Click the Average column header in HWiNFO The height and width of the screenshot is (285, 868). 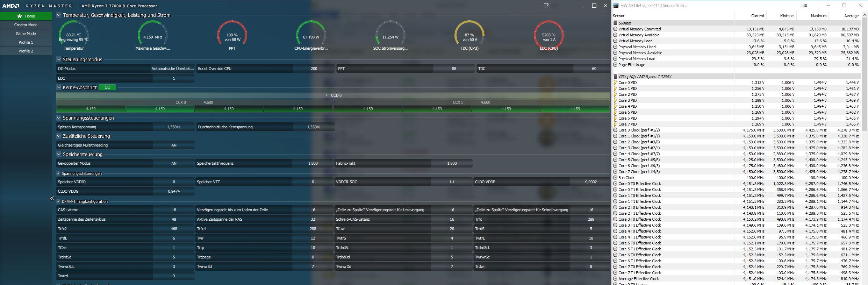[845, 16]
